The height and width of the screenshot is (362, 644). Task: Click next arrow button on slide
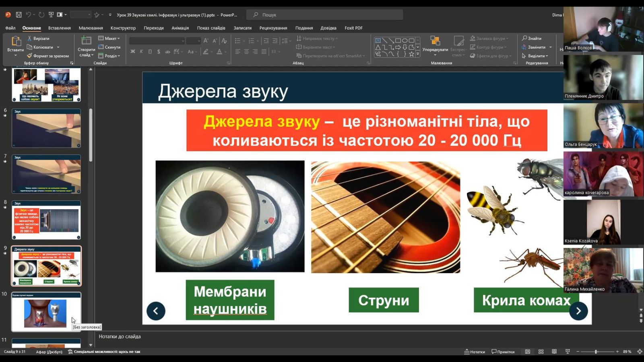578,311
